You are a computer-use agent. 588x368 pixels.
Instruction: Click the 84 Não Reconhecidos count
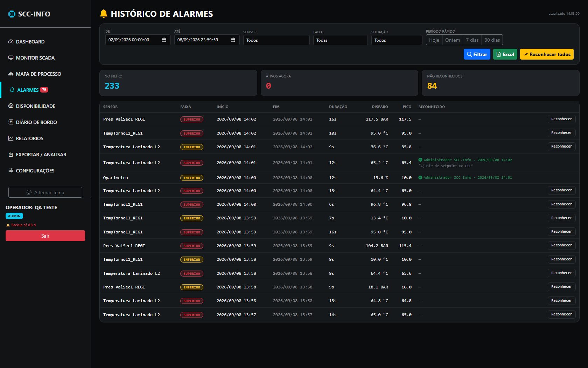432,86
